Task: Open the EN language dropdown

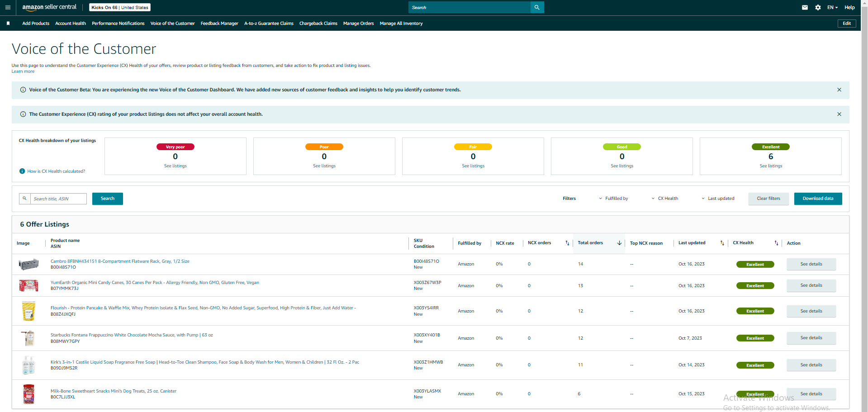Action: [x=832, y=7]
